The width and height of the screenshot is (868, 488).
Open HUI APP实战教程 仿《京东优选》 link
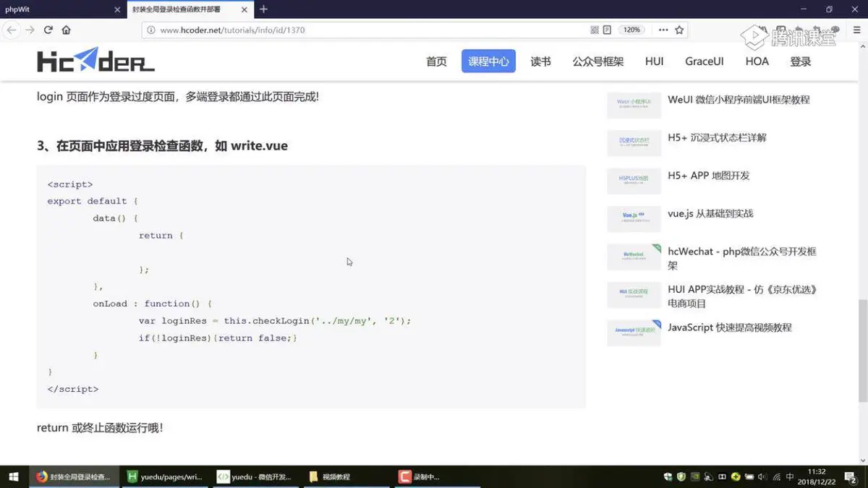point(742,296)
